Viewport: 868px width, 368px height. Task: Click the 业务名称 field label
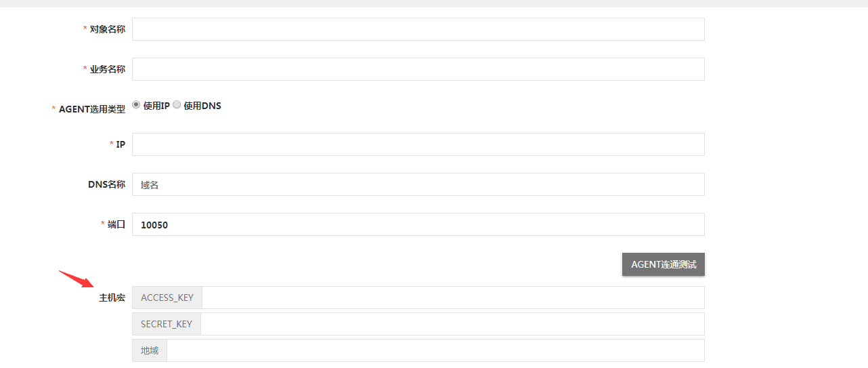tap(108, 69)
